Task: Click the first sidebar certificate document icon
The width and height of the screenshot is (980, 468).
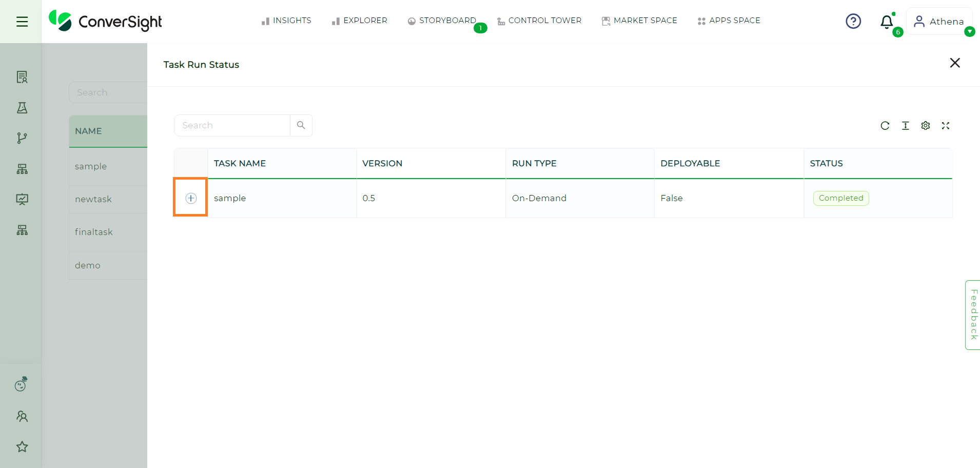Action: [x=22, y=77]
